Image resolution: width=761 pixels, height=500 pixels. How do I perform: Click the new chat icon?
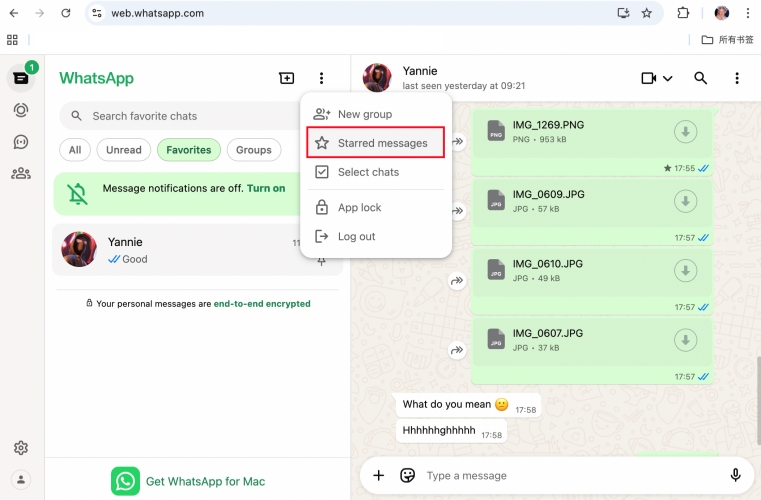pyautogui.click(x=287, y=78)
